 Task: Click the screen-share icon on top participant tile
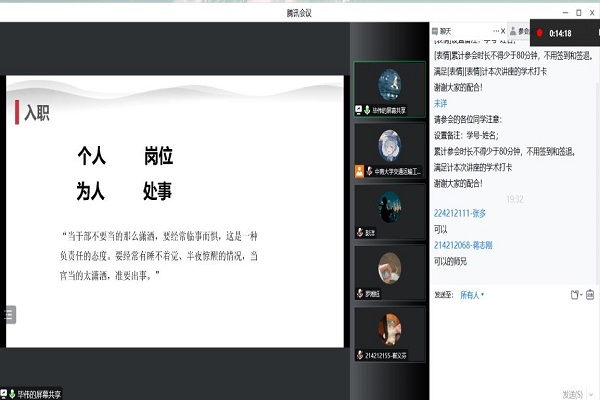click(359, 108)
